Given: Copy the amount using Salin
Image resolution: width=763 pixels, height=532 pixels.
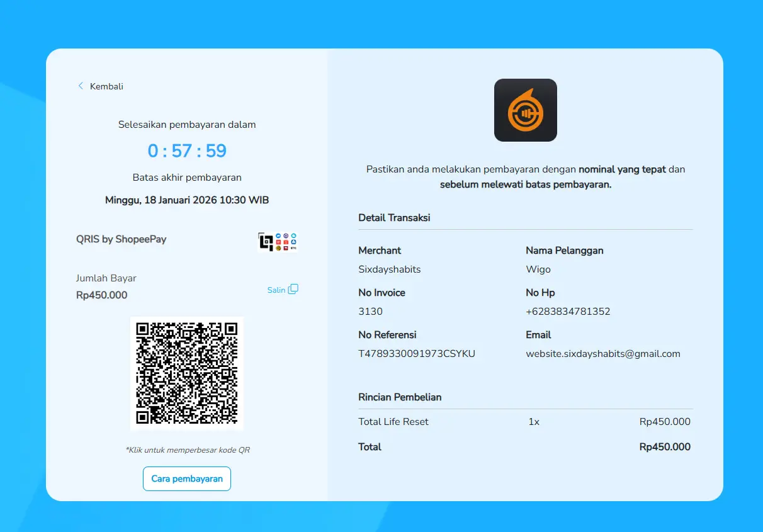Looking at the screenshot, I should pyautogui.click(x=276, y=290).
